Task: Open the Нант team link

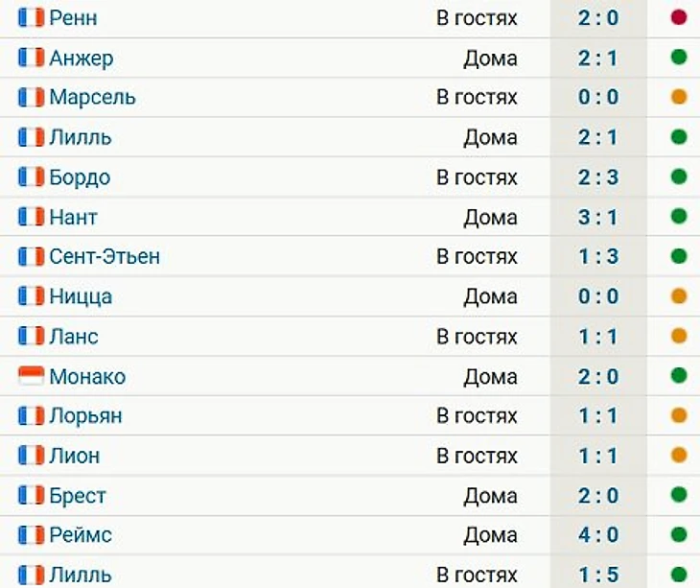Action: (x=73, y=218)
